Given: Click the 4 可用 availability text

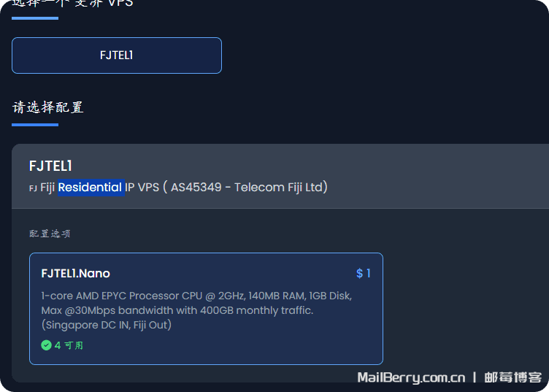Looking at the screenshot, I should coord(69,345).
